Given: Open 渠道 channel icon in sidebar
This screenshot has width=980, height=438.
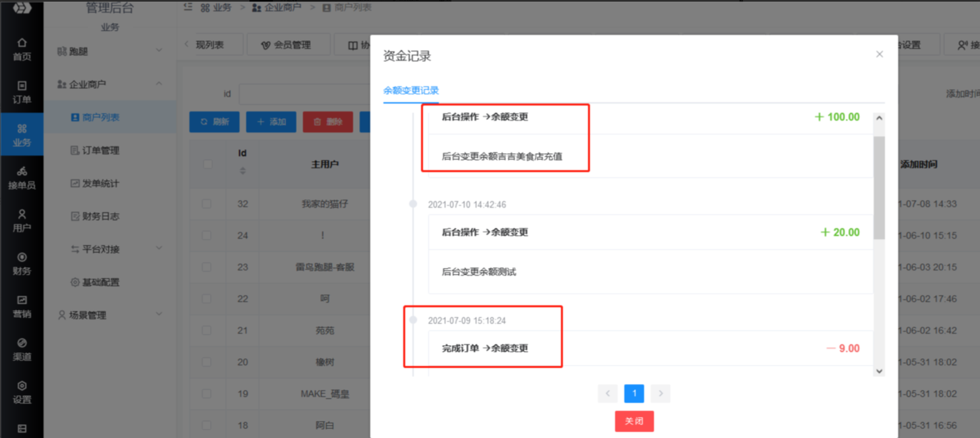Looking at the screenshot, I should (x=22, y=350).
